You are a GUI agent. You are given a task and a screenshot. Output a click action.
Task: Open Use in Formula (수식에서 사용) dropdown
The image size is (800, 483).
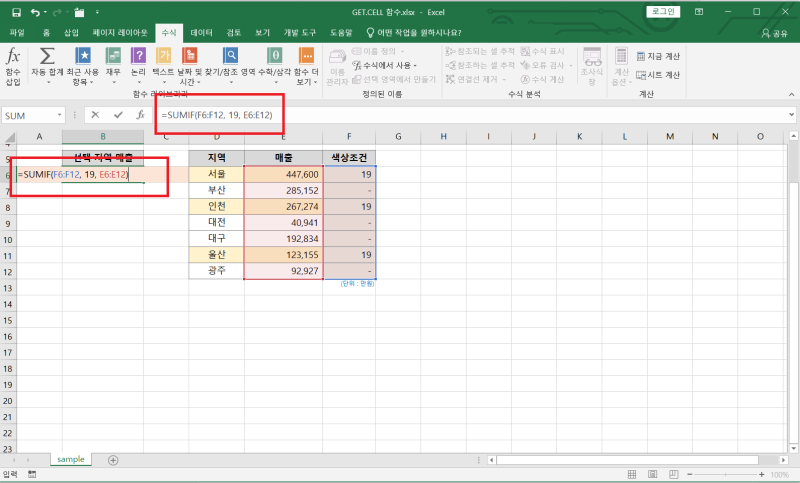tap(385, 65)
